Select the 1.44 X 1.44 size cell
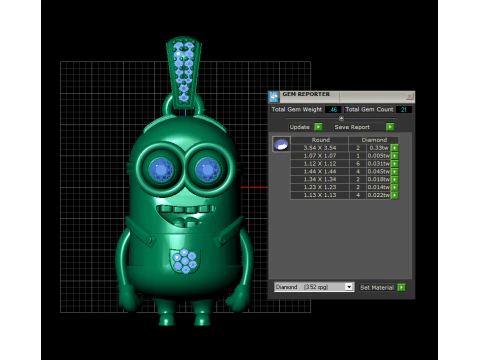The height and width of the screenshot is (360, 480). 320,172
